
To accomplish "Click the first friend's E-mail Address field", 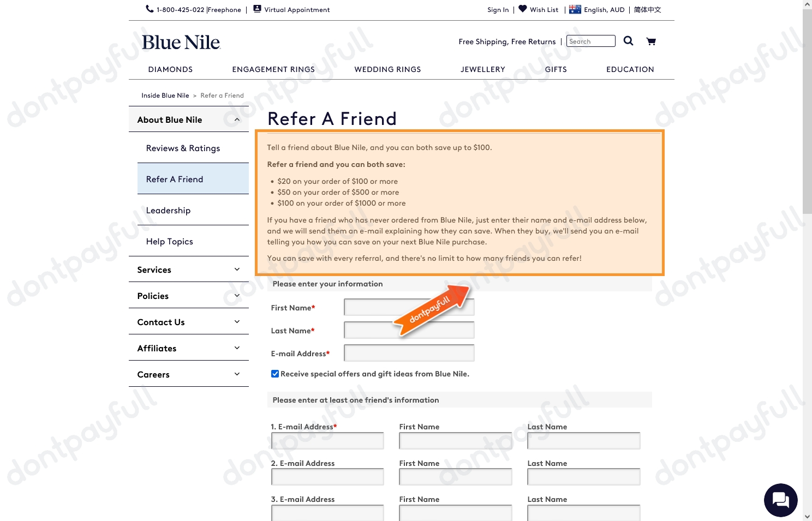I will [x=327, y=441].
